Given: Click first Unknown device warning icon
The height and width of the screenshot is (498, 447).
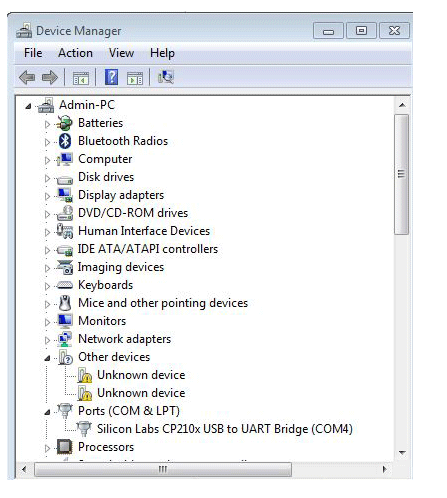Looking at the screenshot, I should coord(85,375).
